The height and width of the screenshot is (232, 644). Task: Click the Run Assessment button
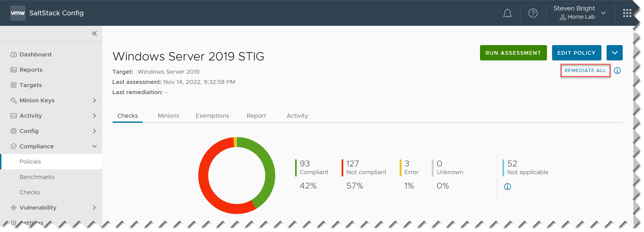click(x=513, y=53)
